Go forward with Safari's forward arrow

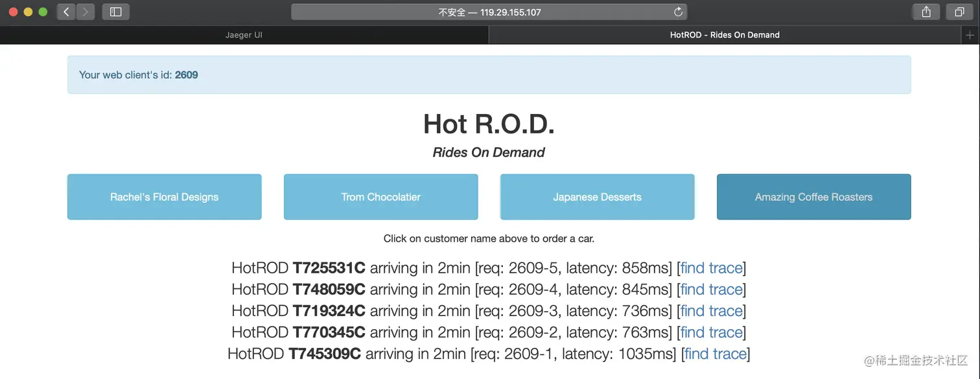pos(86,12)
